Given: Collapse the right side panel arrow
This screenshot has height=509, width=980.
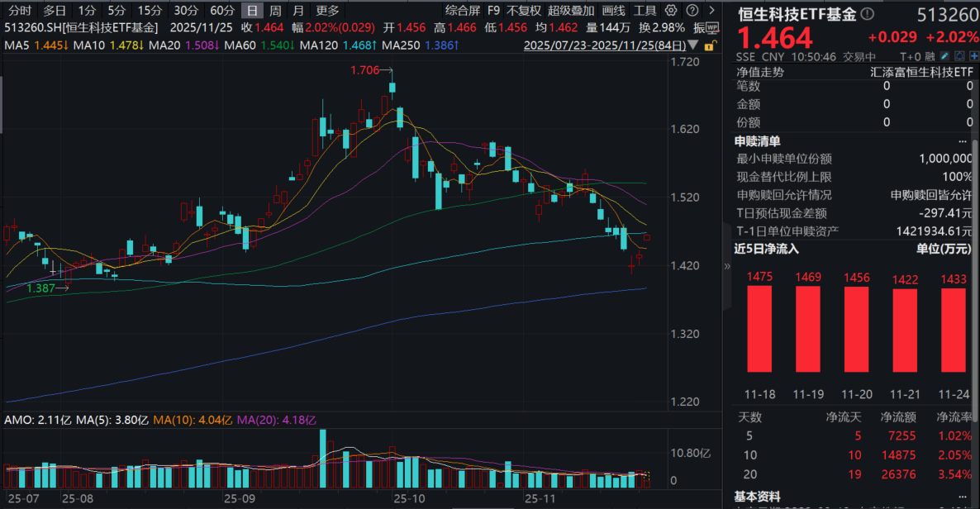Looking at the screenshot, I should [x=727, y=266].
